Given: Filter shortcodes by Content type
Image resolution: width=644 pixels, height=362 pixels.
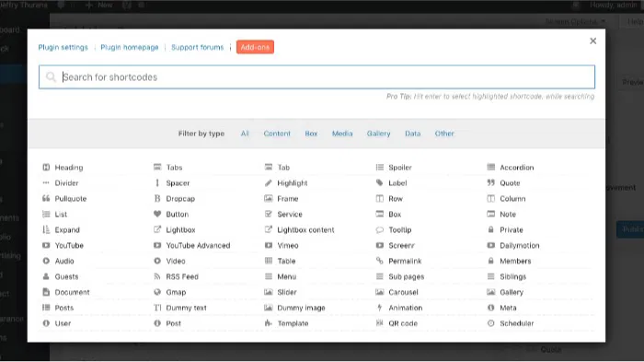Looking at the screenshot, I should tap(277, 134).
